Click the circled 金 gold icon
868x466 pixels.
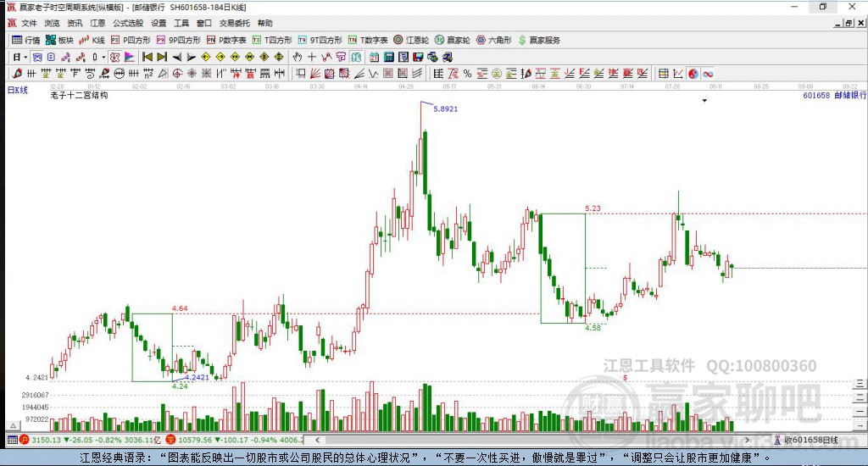pyautogui.click(x=497, y=74)
